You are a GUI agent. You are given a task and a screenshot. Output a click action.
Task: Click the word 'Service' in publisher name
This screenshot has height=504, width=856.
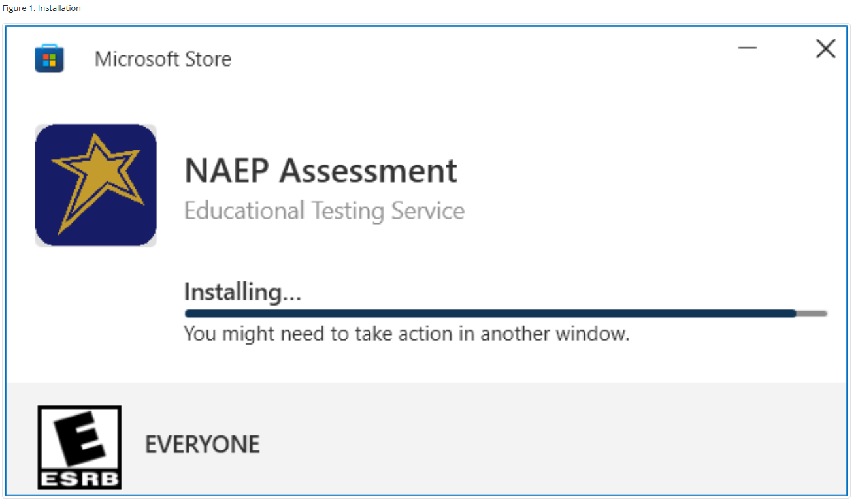pos(427,211)
